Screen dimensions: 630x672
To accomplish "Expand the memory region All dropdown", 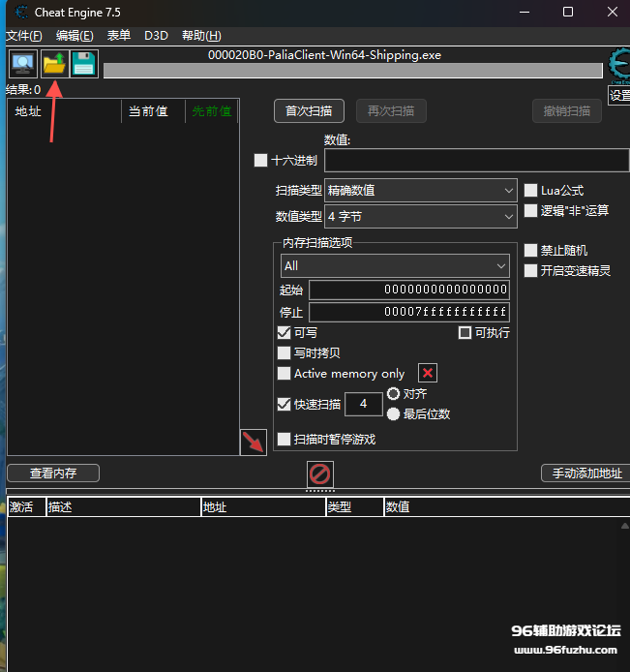I will point(395,265).
